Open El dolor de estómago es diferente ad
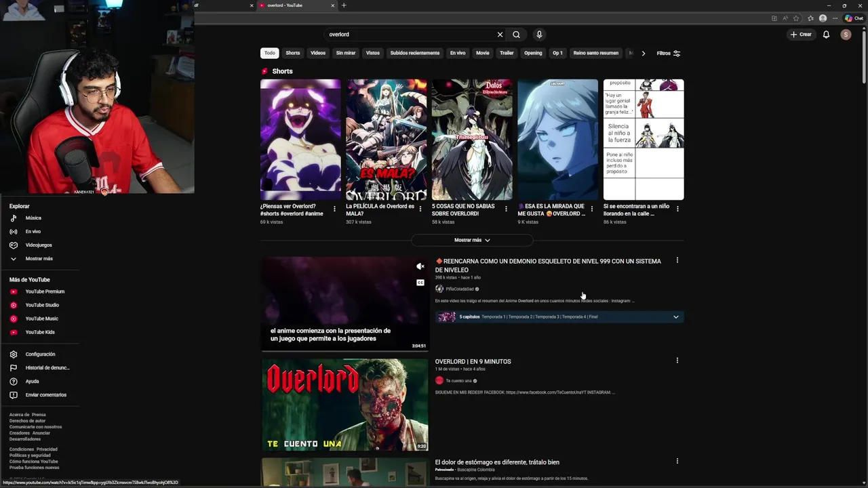 (497, 462)
